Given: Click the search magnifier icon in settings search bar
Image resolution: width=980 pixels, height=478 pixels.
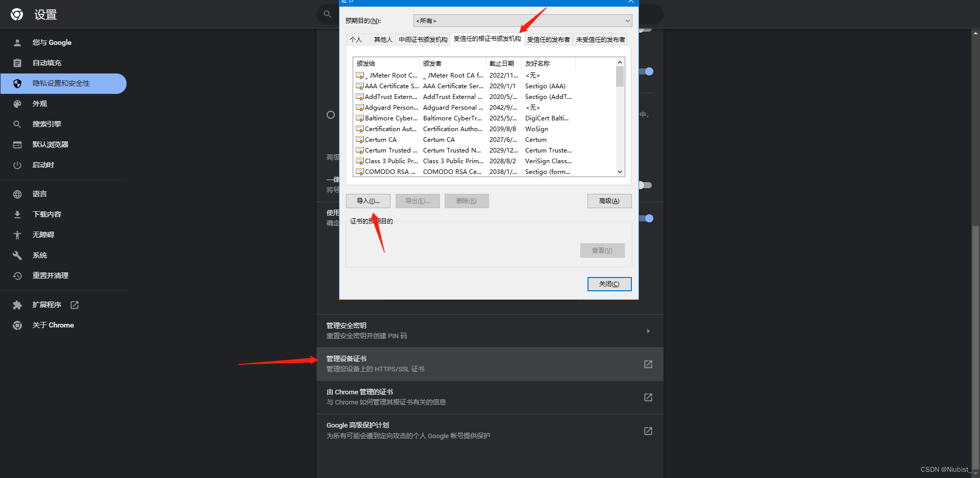Looking at the screenshot, I should click(328, 14).
